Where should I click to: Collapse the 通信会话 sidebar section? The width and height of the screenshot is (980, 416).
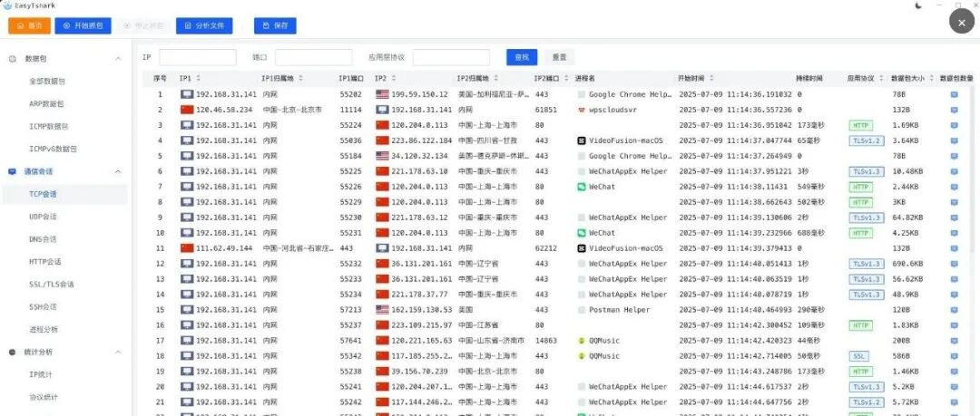(x=118, y=171)
